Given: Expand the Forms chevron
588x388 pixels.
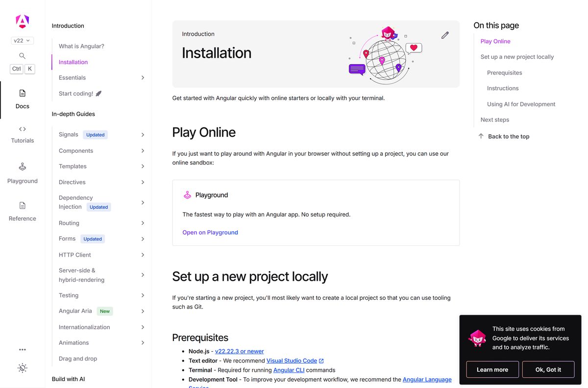Looking at the screenshot, I should 143,239.
